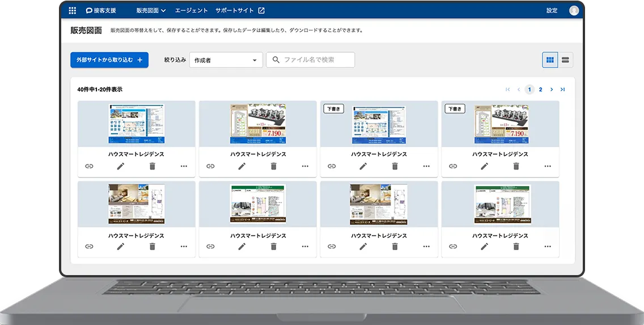Copy link of bottom-row second card

coord(210,247)
